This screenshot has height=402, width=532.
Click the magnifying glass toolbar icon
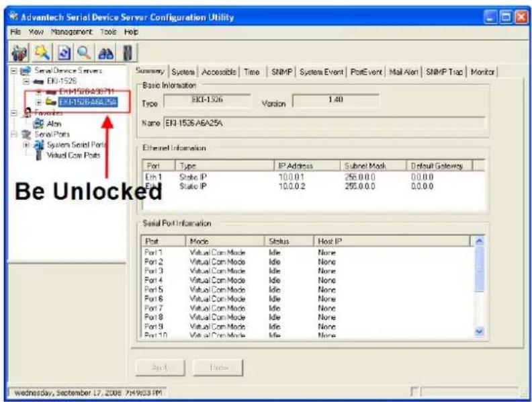[84, 53]
